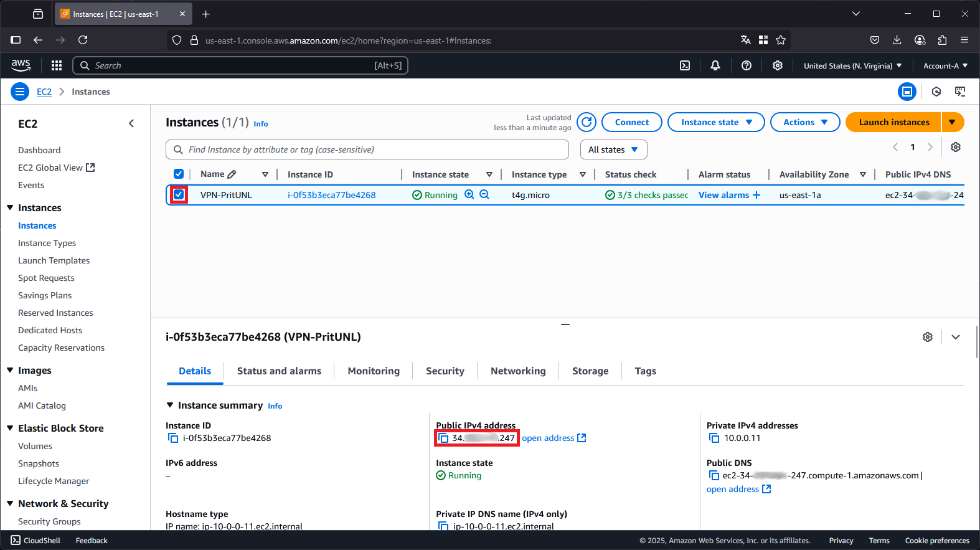Edit the VPN-PritUNL Name tag pencil
The height and width of the screenshot is (550, 980).
pos(232,174)
